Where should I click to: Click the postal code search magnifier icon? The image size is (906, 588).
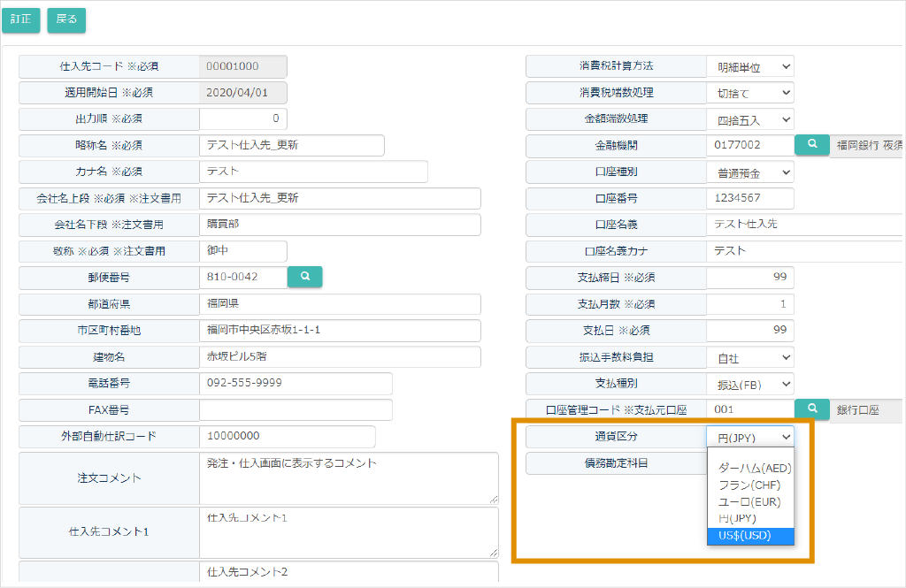click(x=305, y=277)
